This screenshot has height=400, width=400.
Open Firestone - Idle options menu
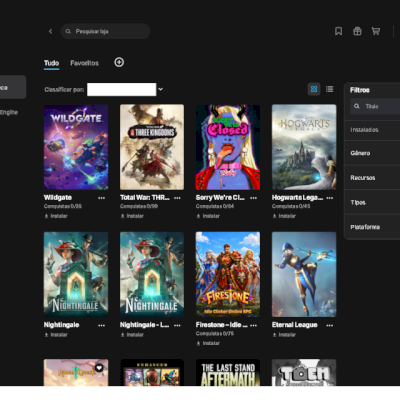click(x=253, y=325)
